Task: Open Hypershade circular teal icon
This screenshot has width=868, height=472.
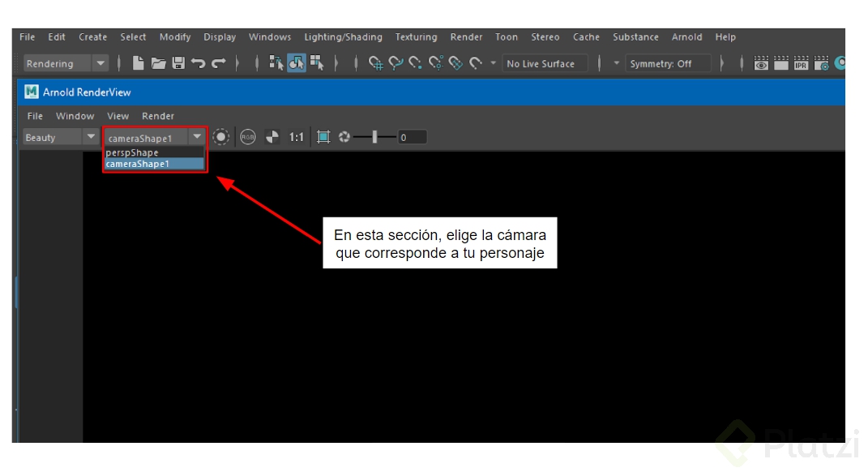Action: tap(840, 63)
